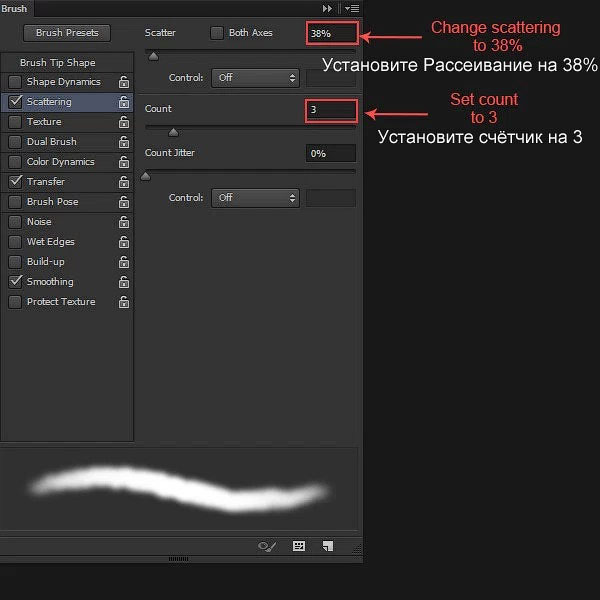The width and height of the screenshot is (600, 600).
Task: Click the Brush Presets button
Action: (x=67, y=33)
